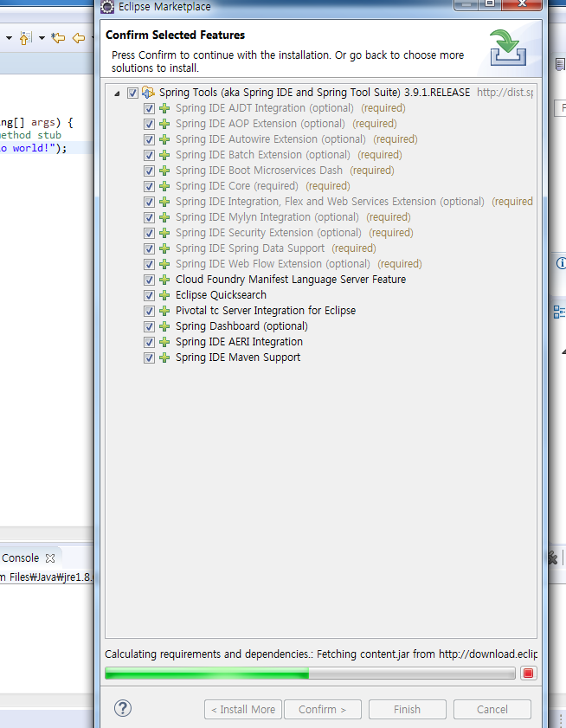Click the install download arrow banner icon
566x728 pixels.
pyautogui.click(x=508, y=48)
